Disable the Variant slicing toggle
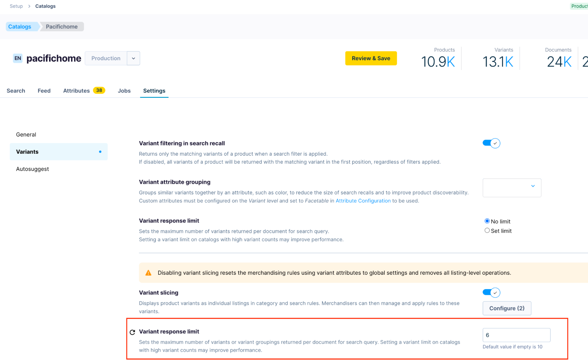 coord(491,292)
